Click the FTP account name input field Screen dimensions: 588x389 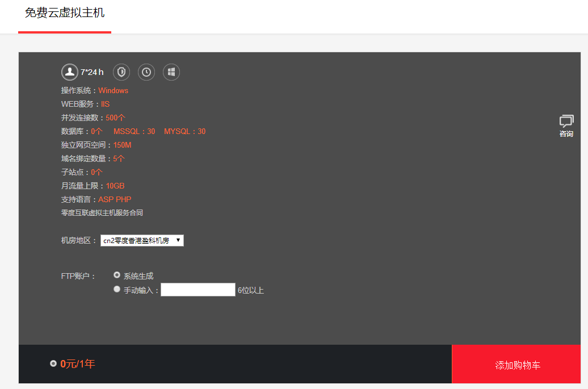198,290
